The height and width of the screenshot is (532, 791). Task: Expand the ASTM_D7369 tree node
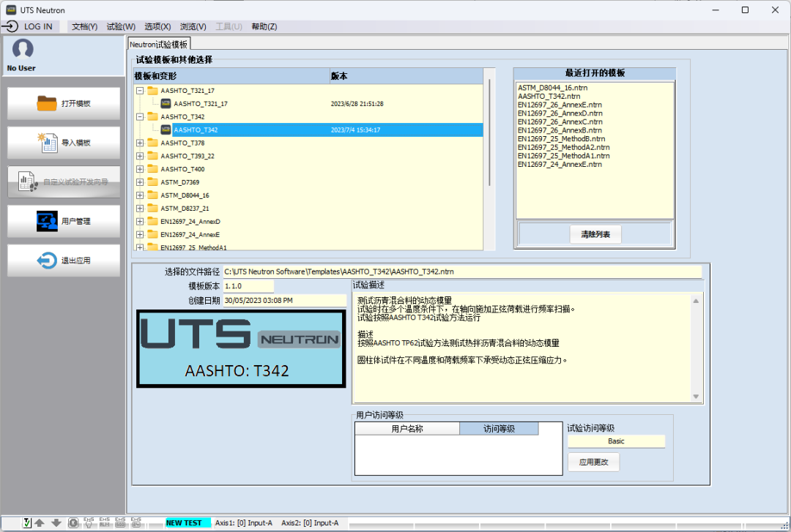[x=140, y=182]
